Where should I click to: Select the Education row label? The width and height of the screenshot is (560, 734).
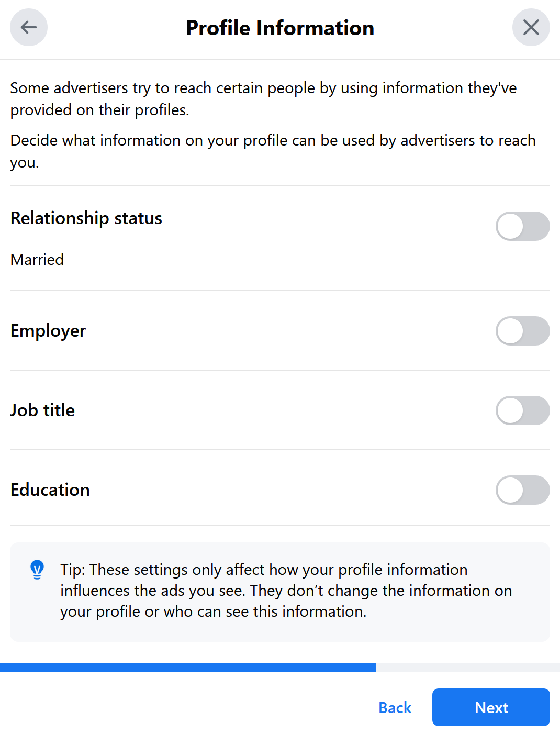pos(50,490)
